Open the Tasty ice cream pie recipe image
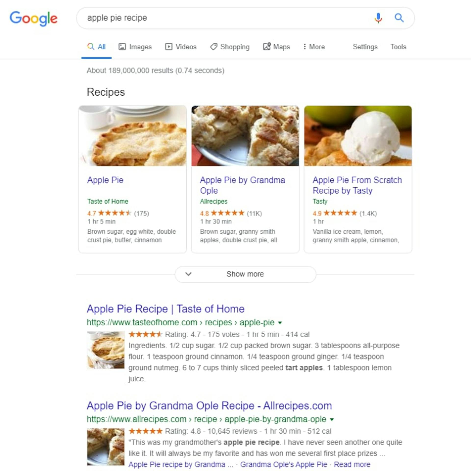 click(358, 136)
